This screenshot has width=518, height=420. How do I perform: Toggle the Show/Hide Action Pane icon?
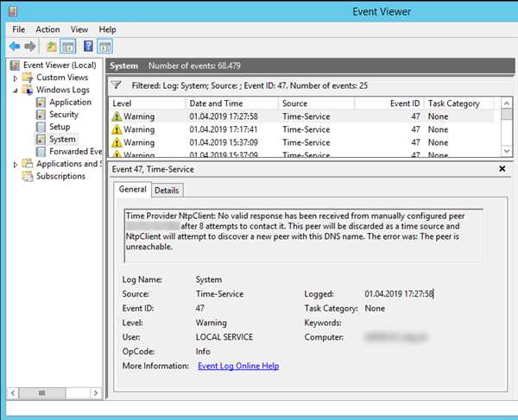[104, 47]
